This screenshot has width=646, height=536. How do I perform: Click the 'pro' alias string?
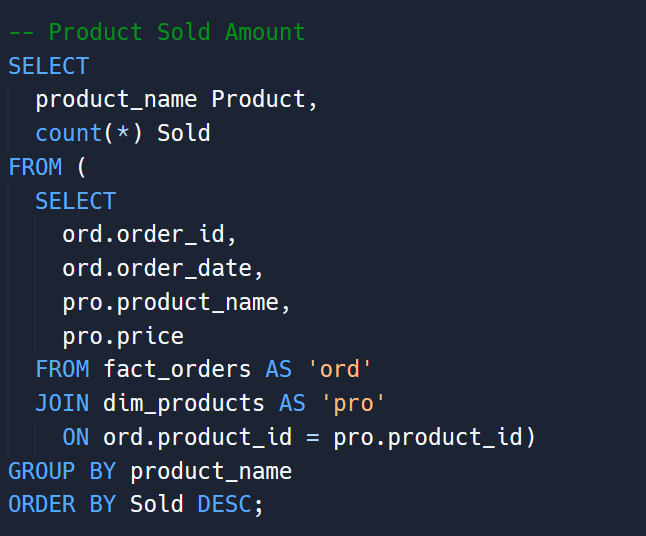[353, 404]
